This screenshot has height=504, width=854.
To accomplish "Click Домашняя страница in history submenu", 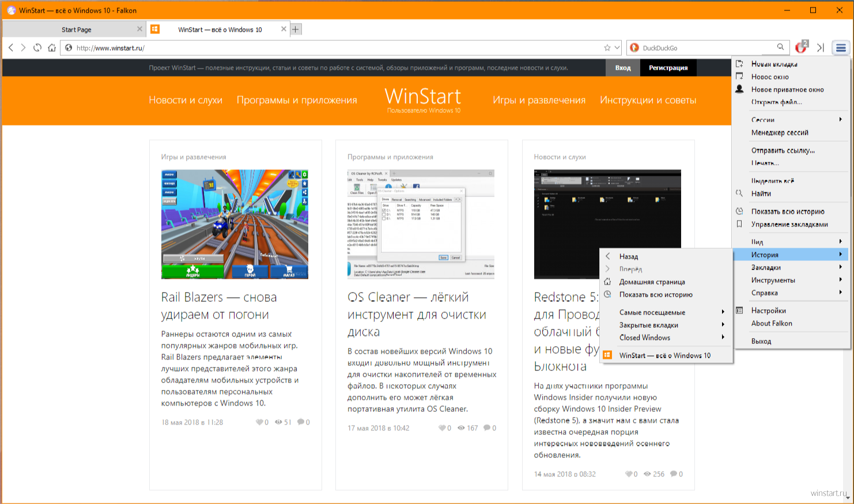I will click(666, 282).
